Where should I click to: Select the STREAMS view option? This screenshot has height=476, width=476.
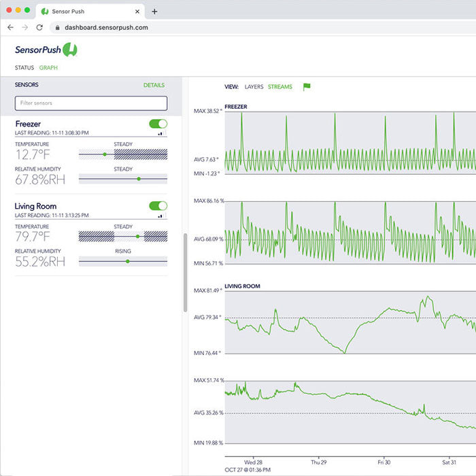pos(280,87)
